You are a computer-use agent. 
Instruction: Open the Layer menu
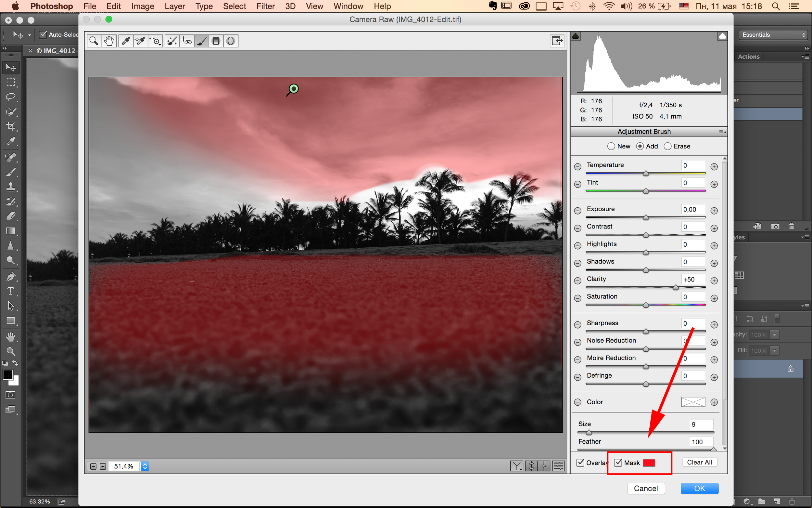coord(174,6)
